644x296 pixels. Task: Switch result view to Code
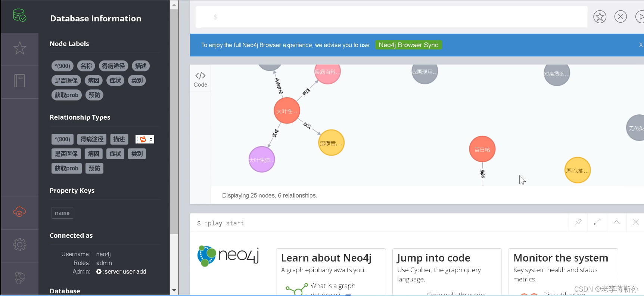point(200,79)
